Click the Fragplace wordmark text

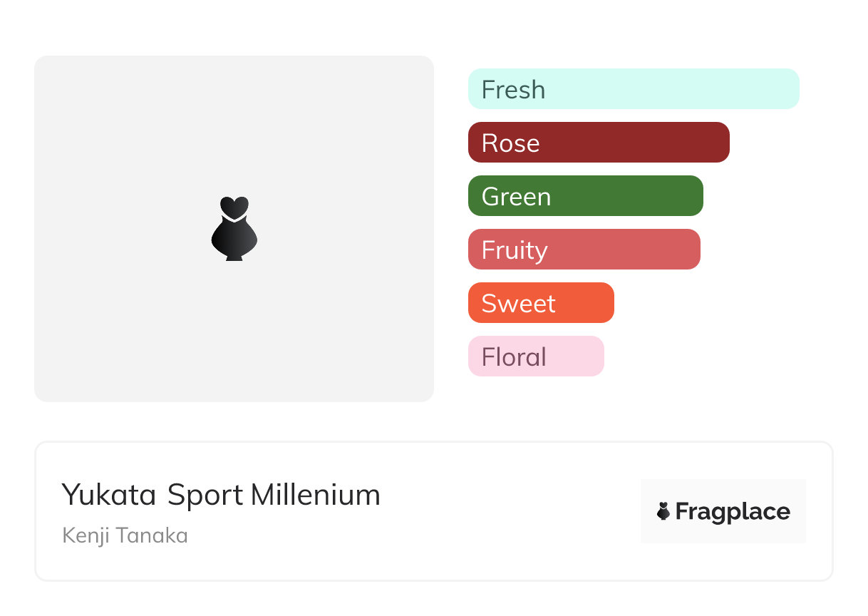[733, 512]
